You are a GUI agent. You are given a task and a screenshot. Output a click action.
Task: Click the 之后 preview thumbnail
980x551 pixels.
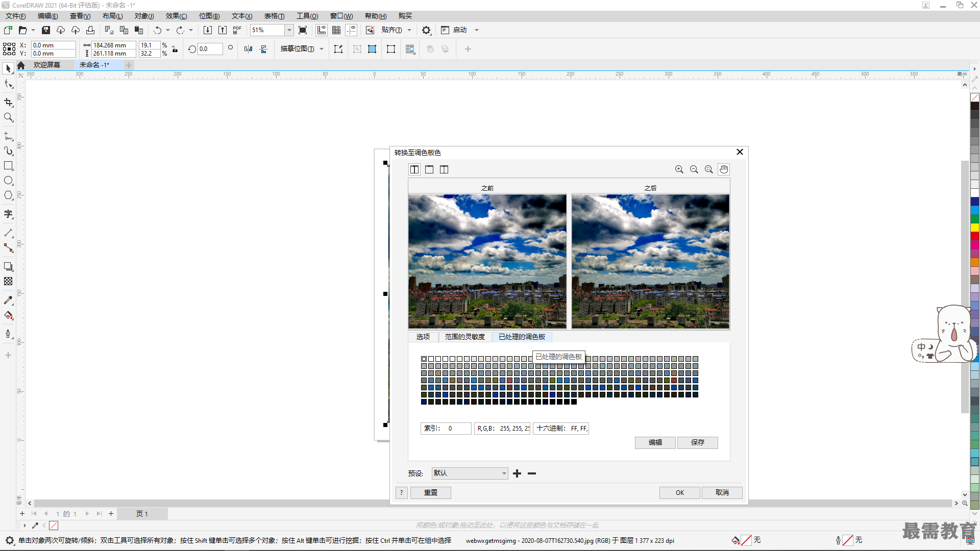click(x=650, y=261)
